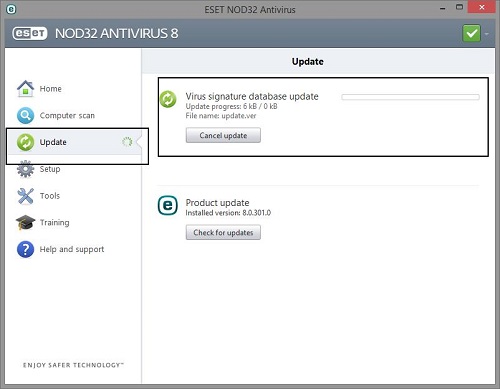Click the Setup gear icon
Viewport: 500px width, 389px height.
click(x=25, y=169)
